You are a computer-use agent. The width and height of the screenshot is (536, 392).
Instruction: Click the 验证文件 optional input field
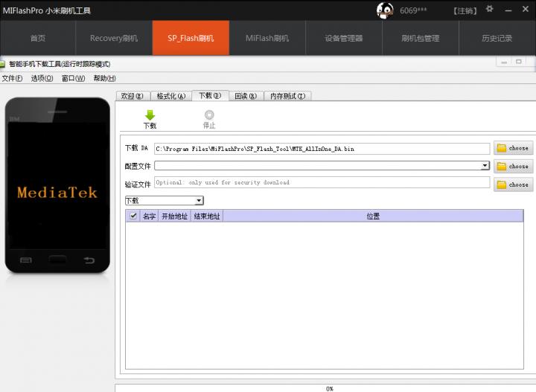point(322,182)
